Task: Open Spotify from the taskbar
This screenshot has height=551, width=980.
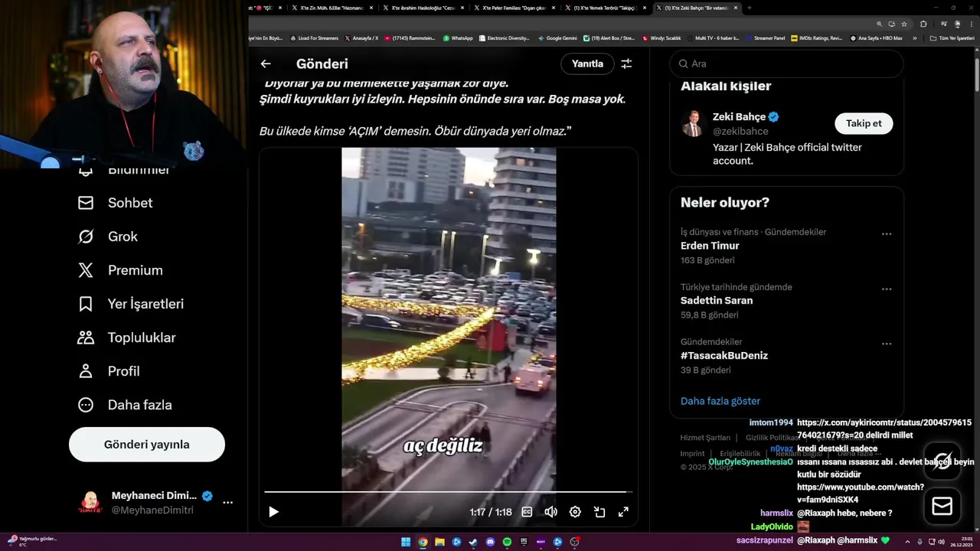Action: [x=507, y=542]
